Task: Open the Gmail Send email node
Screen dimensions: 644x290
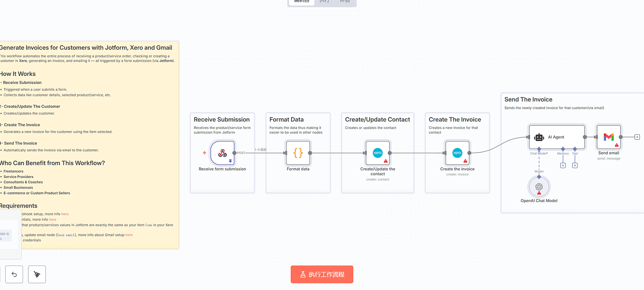Action: (608, 137)
